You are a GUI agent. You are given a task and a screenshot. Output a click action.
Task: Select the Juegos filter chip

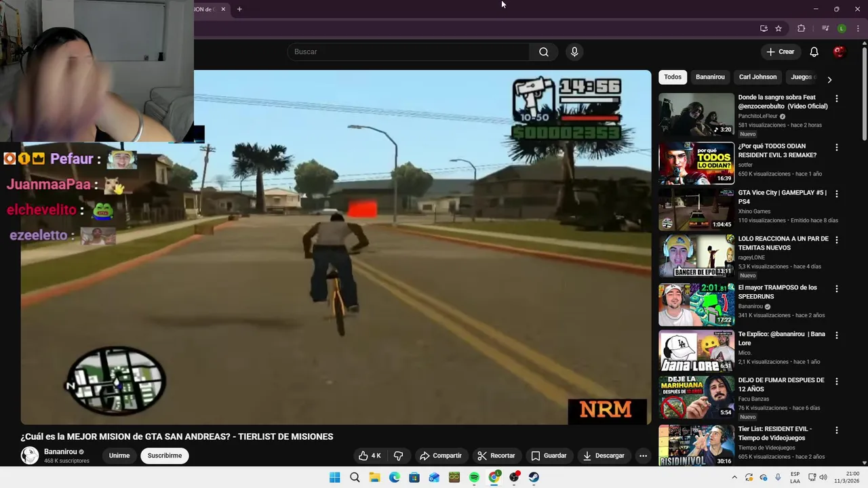click(x=802, y=77)
